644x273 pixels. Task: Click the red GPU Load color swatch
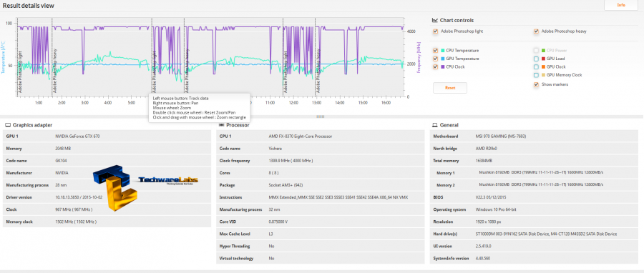(x=543, y=59)
